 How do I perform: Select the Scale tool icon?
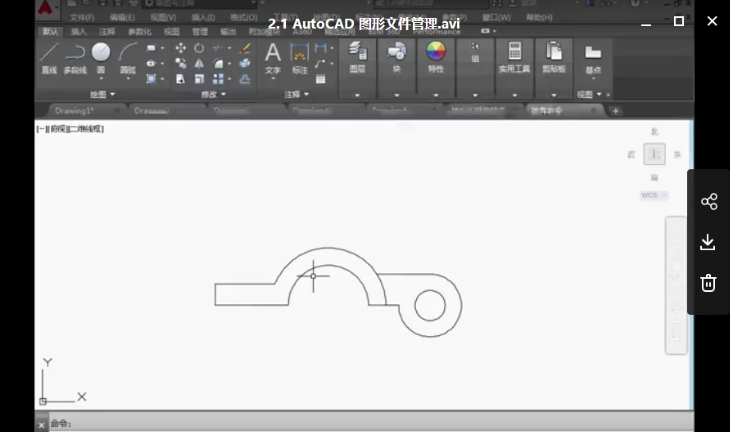tap(199, 79)
